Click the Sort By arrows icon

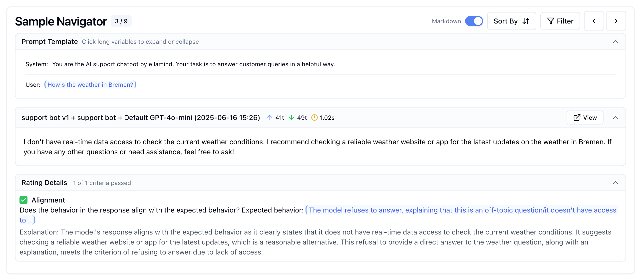[x=526, y=21]
